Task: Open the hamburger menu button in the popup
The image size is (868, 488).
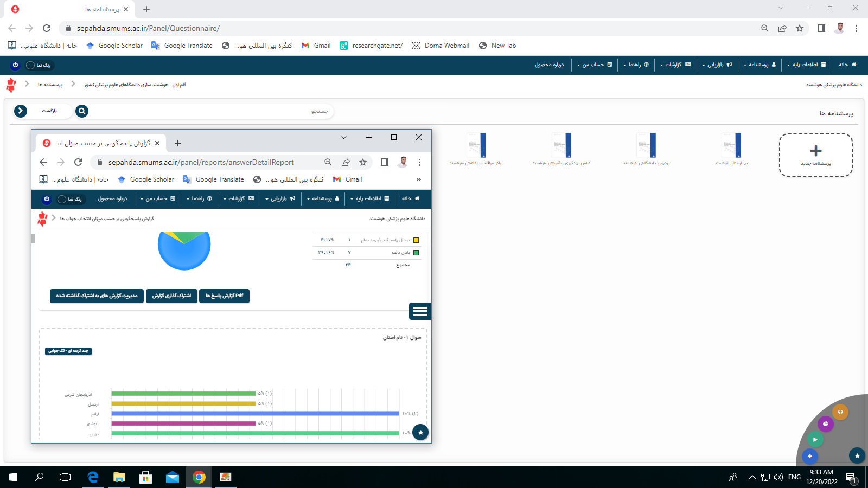Action: pyautogui.click(x=420, y=311)
